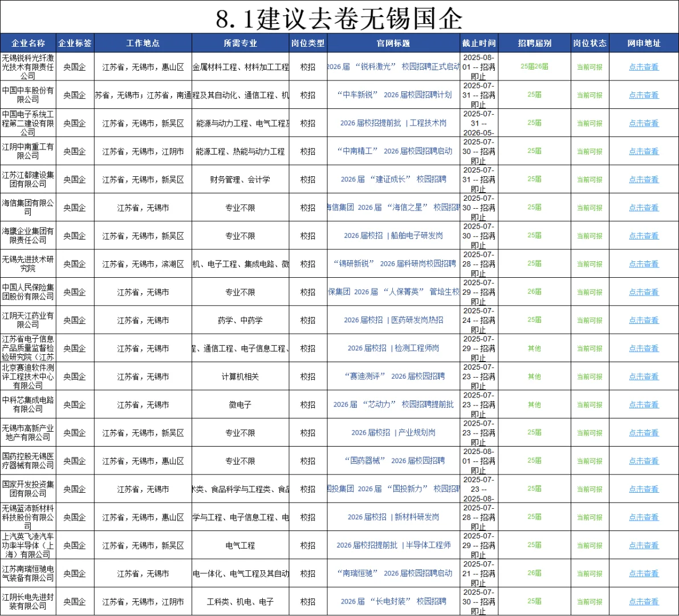This screenshot has height=616, width=679.
Task: Click 点击查看 link for 海信集团有限公司
Action: point(644,208)
